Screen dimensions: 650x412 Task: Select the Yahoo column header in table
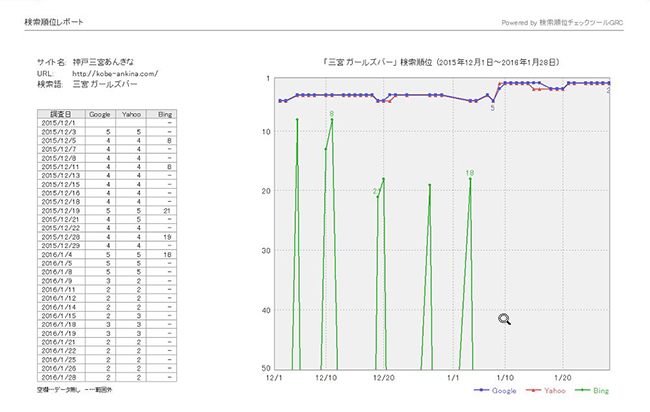pyautogui.click(x=132, y=115)
